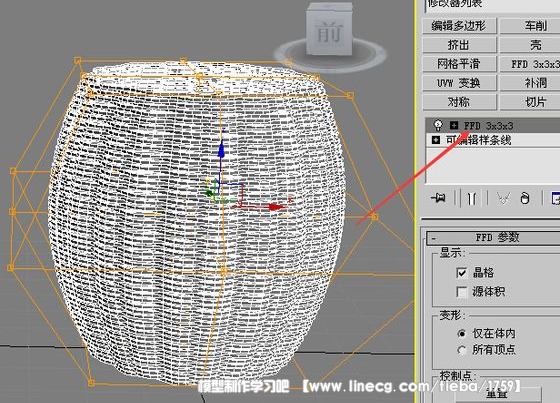Screen dimensions: 560x403
Task: Expand the 可编辑样条线 stack entry
Action: click(x=435, y=140)
